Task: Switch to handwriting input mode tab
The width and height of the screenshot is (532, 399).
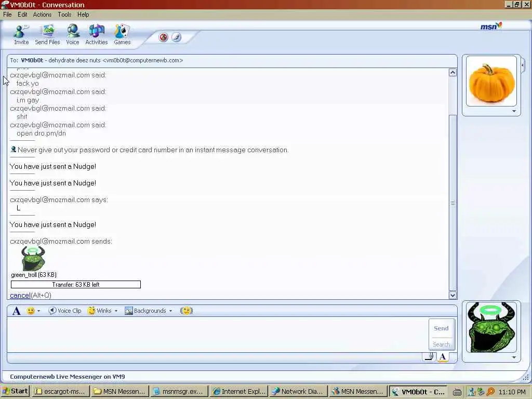Action: coord(429,356)
